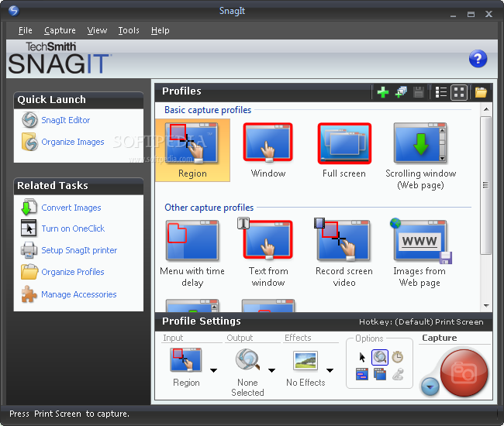Open Setup SnagIt printer link
The height and width of the screenshot is (426, 504).
(x=79, y=250)
